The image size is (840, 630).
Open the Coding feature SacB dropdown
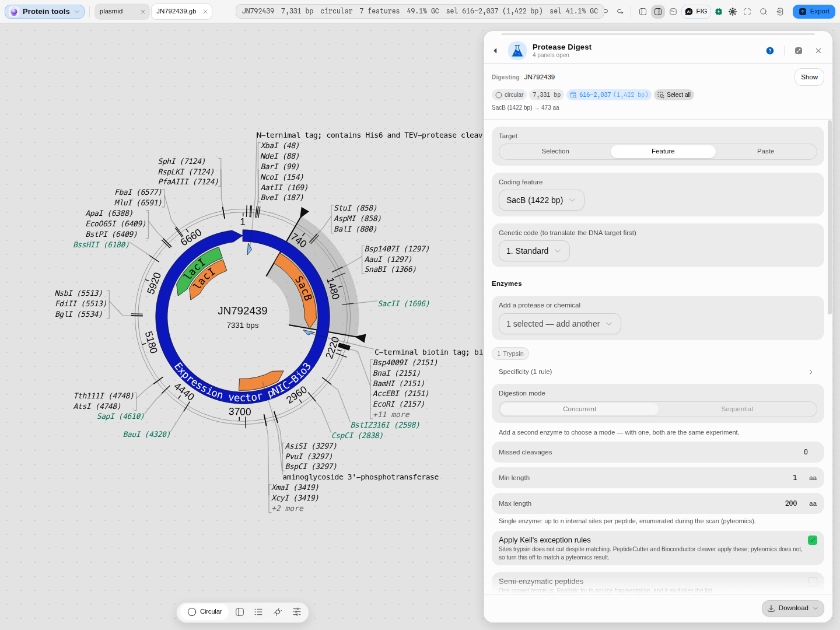(x=541, y=200)
